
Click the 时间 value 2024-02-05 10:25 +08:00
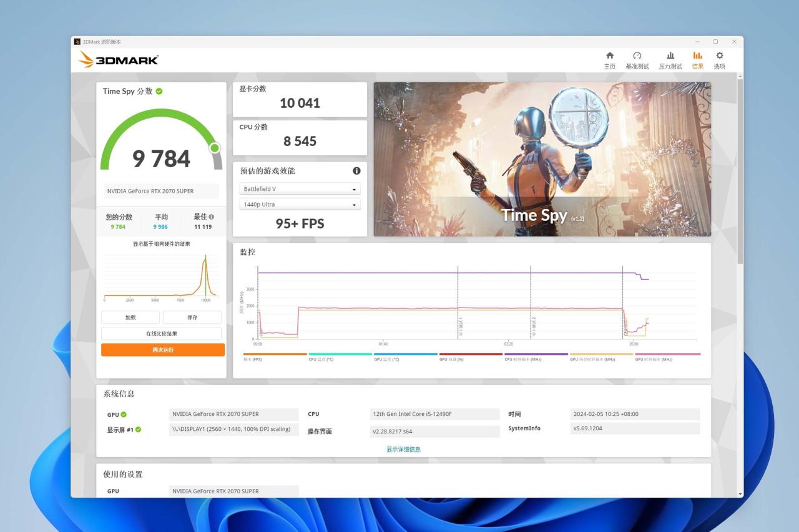click(635, 414)
